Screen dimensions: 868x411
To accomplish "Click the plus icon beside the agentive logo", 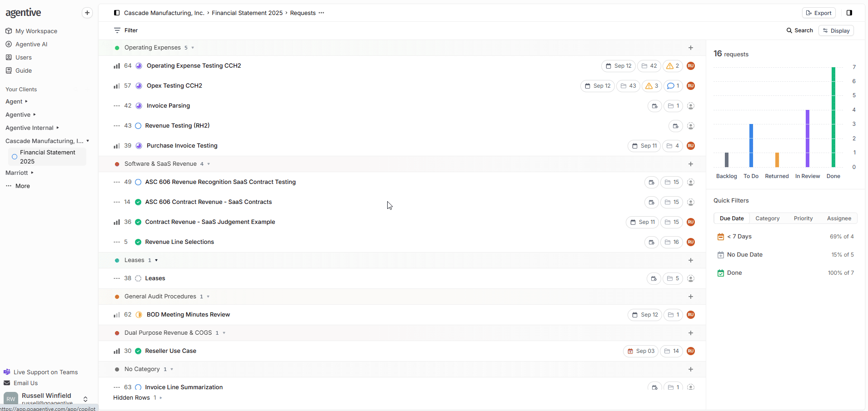I will 87,13.
